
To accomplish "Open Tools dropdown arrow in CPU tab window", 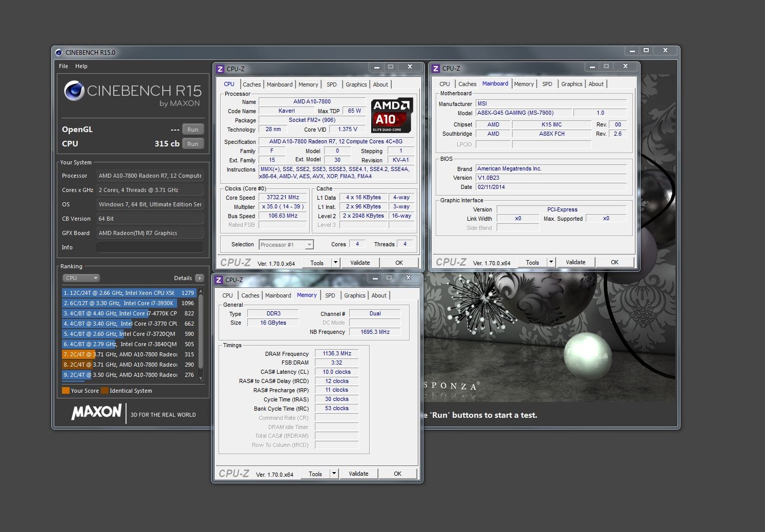I will [335, 263].
